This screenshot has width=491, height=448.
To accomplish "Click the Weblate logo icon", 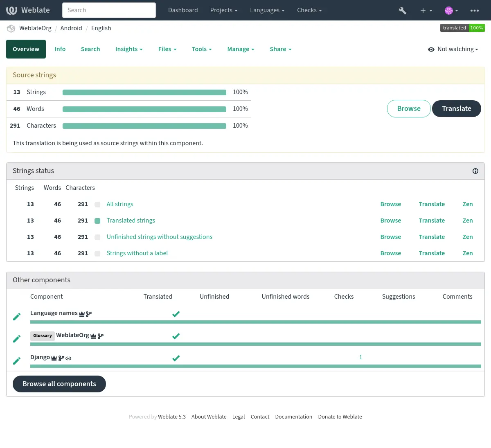I will coord(12,10).
